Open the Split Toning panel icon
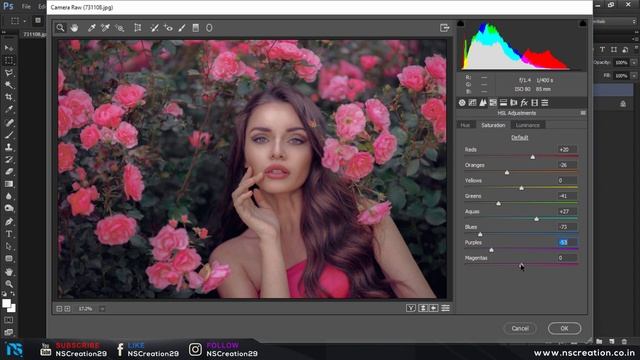The image size is (640, 360). coord(503,103)
